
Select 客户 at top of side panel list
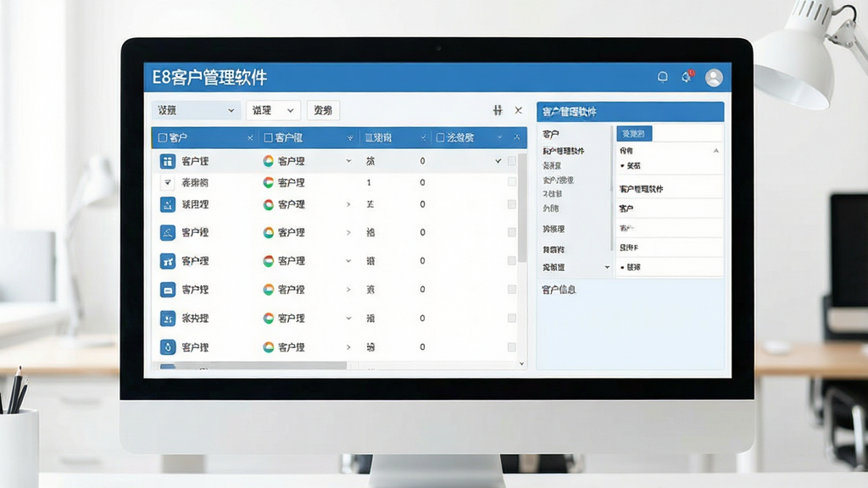click(551, 134)
